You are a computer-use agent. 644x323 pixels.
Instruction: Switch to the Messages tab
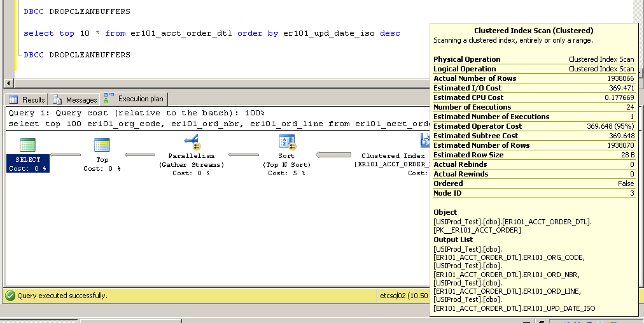pyautogui.click(x=75, y=99)
